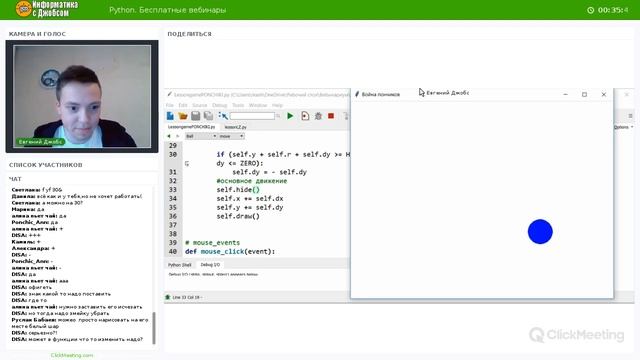Click the toolbar search input field
This screenshot has width=640, height=360.
point(252,116)
